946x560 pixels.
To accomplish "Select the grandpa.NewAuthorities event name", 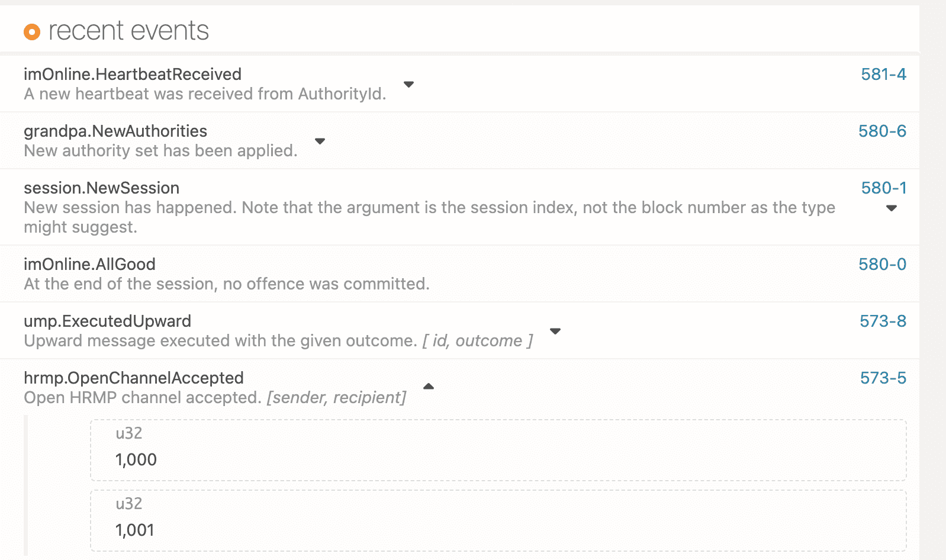I will tap(115, 131).
